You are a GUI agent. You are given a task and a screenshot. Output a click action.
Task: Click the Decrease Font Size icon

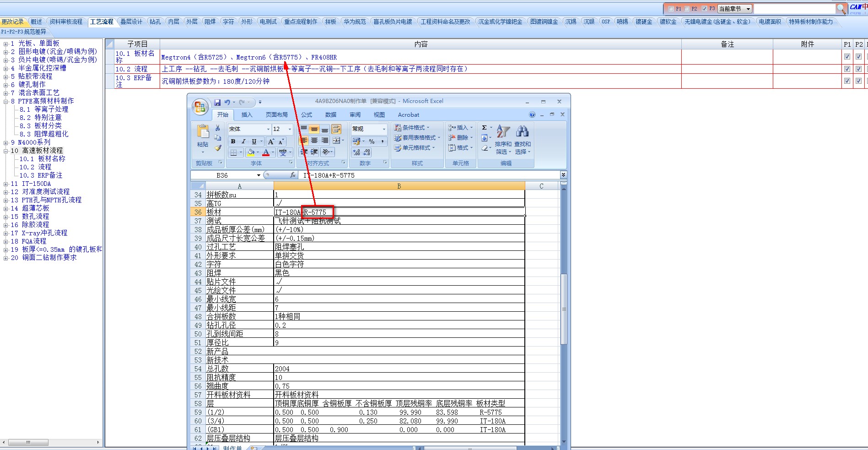click(281, 141)
